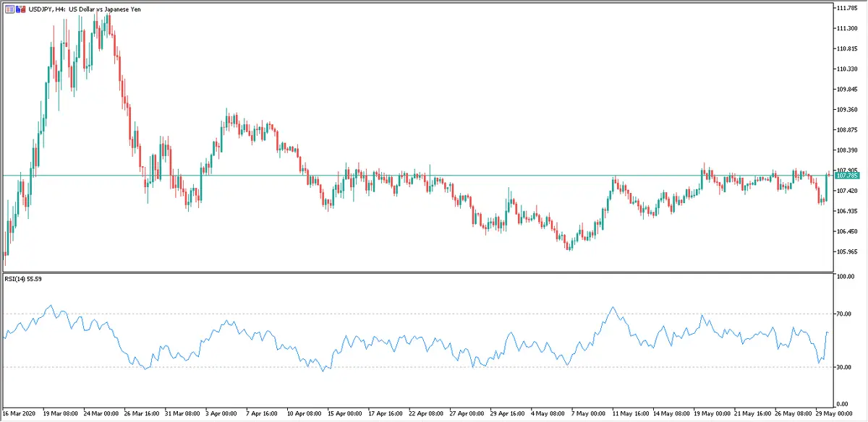868x422 pixels.
Task: Click the 109.360 price scale value
Action: coord(847,110)
